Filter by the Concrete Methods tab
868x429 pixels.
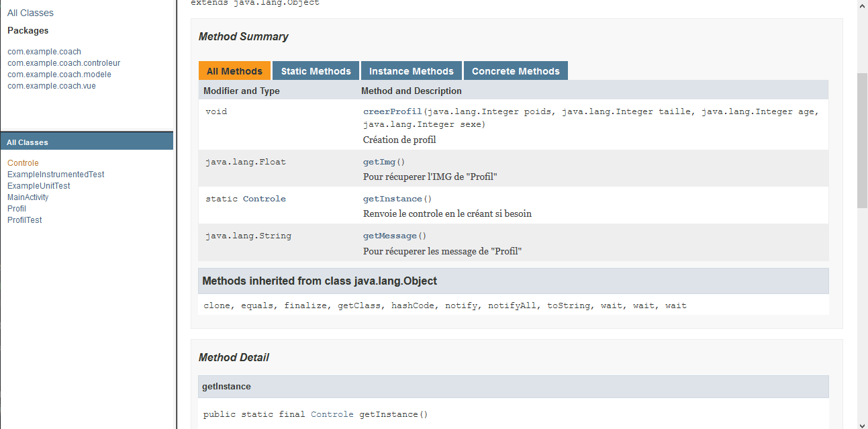click(516, 71)
